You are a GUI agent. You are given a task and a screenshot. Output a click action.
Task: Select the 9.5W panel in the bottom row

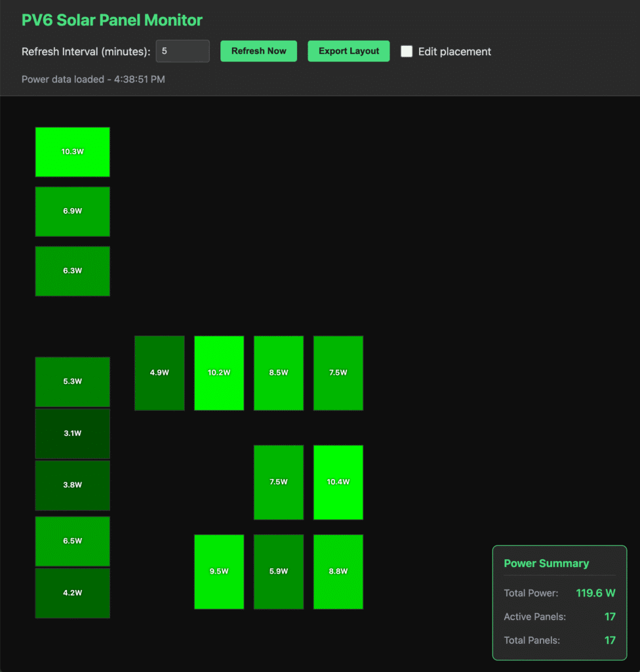(219, 571)
